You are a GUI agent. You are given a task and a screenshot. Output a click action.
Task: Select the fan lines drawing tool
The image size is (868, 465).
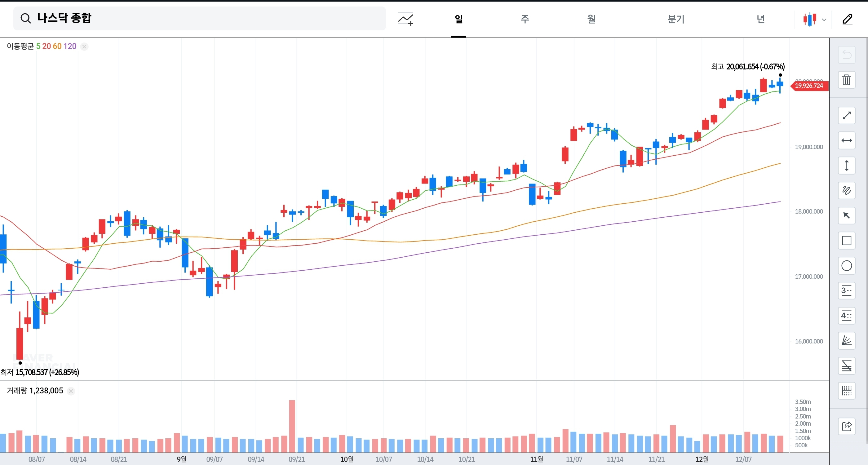pyautogui.click(x=846, y=340)
